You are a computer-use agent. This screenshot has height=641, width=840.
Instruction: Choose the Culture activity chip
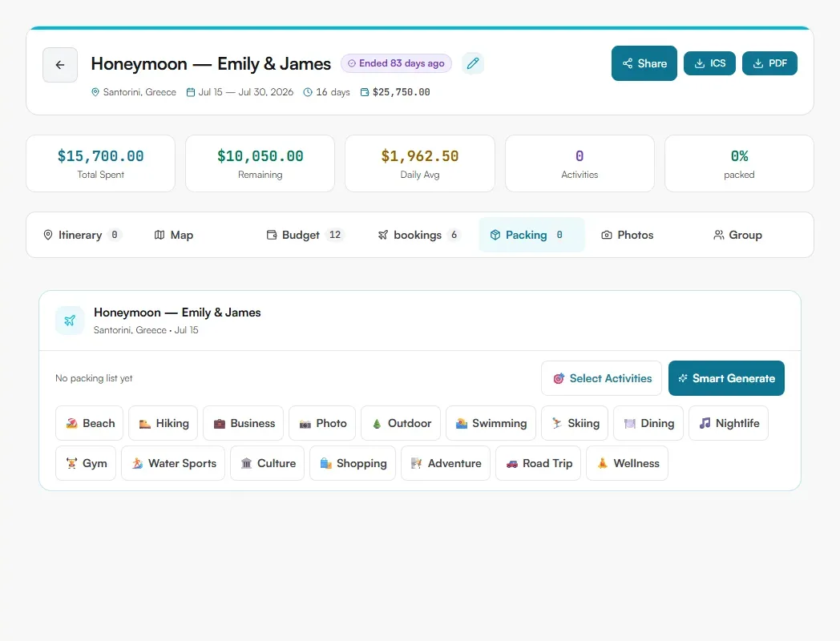268,463
